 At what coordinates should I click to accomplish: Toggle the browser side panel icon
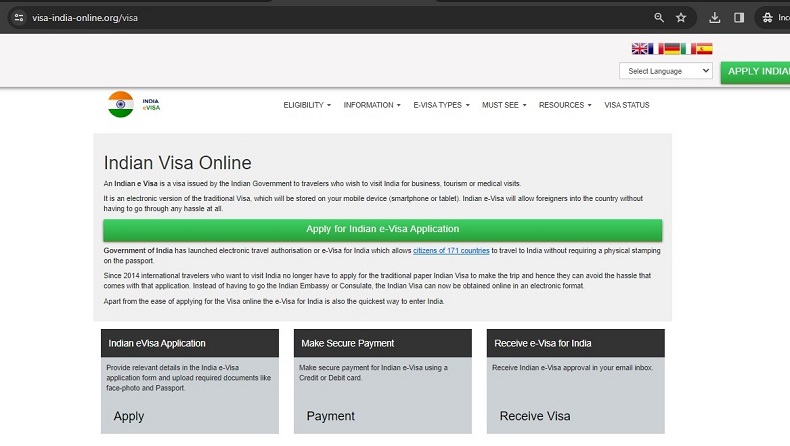click(x=739, y=17)
